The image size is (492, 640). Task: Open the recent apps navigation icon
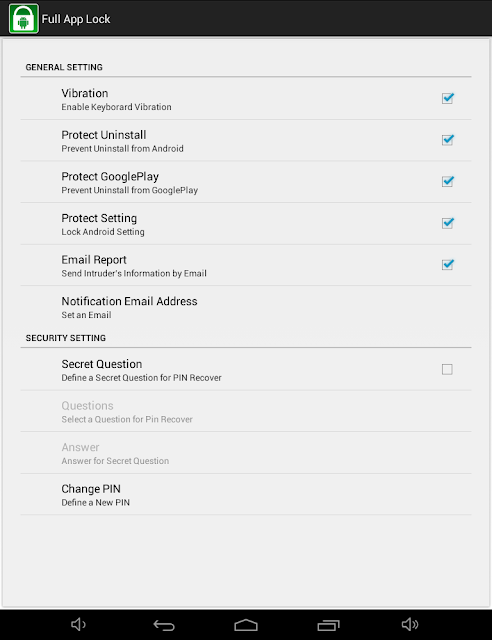point(328,625)
